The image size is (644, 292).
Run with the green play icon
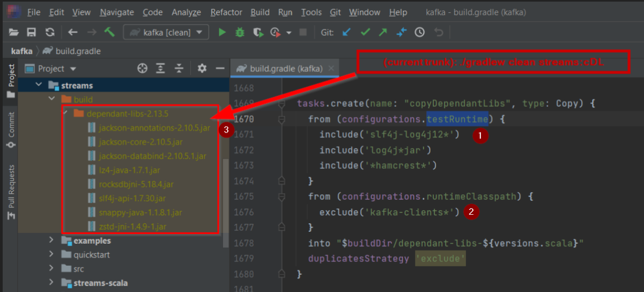(x=222, y=32)
